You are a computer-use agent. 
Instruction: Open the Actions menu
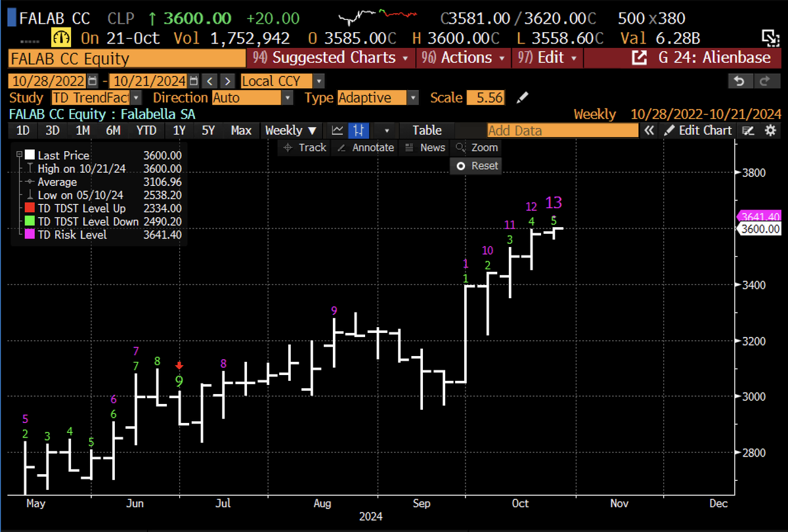coord(464,58)
